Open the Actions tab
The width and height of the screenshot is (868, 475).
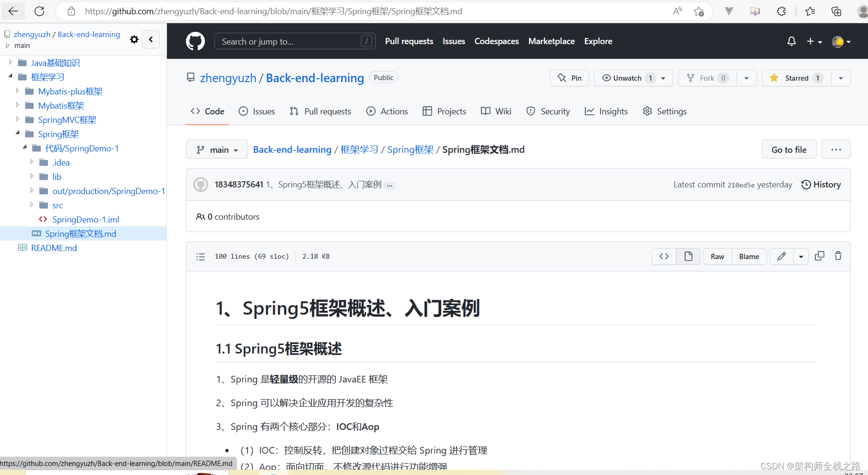(x=387, y=112)
